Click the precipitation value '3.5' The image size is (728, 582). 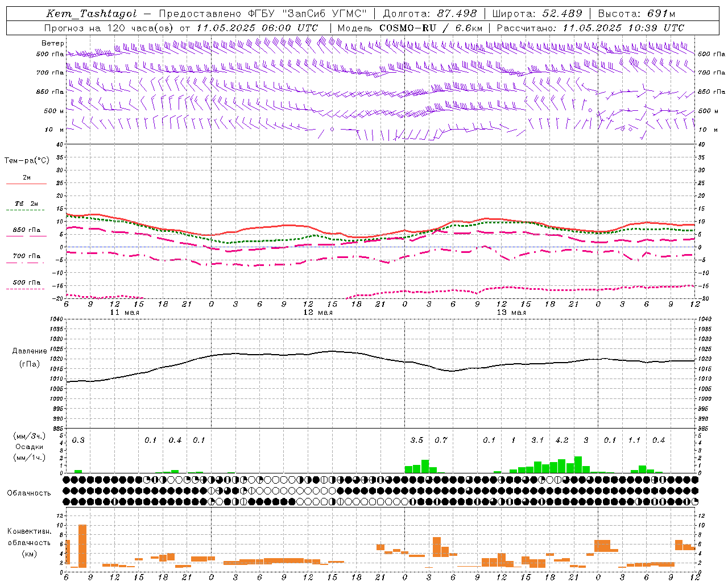point(417,440)
